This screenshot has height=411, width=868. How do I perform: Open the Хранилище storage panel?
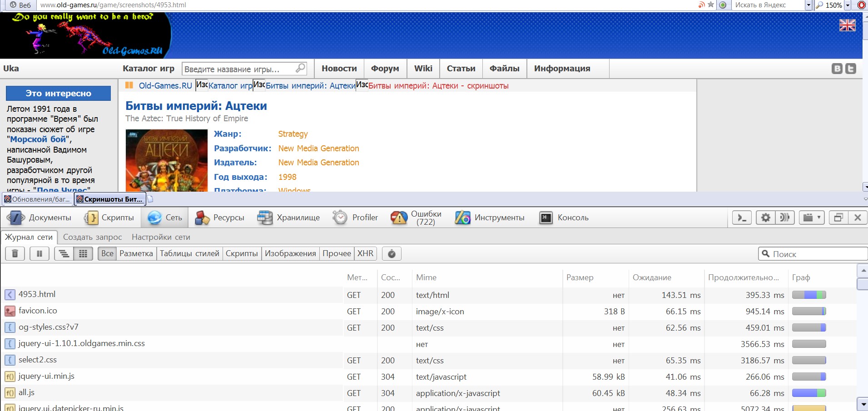[x=289, y=218]
